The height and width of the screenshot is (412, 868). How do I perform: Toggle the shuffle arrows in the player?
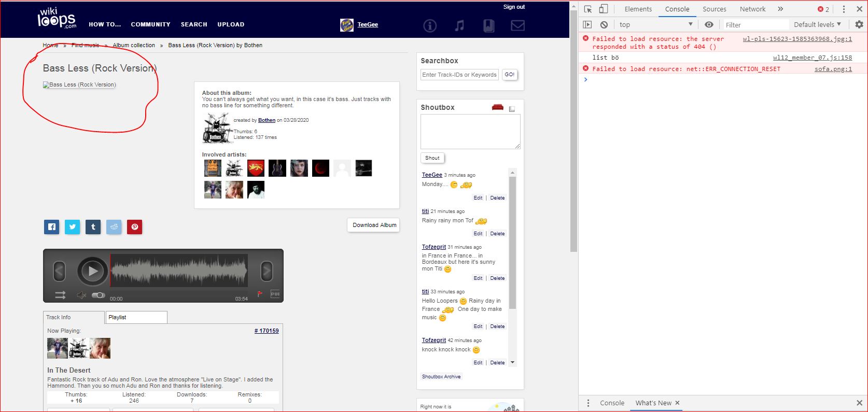coord(60,295)
